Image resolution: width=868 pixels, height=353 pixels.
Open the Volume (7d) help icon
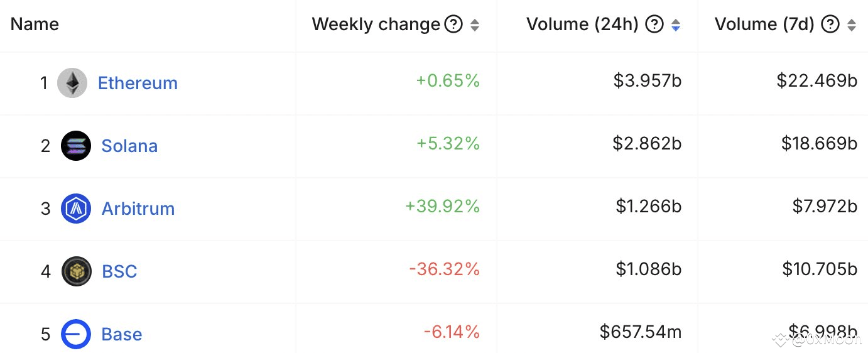pos(830,24)
